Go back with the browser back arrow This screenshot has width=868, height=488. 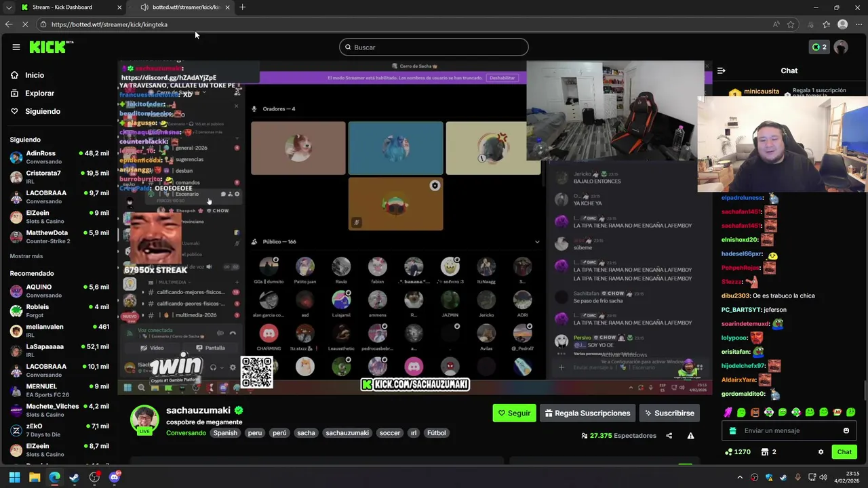8,24
